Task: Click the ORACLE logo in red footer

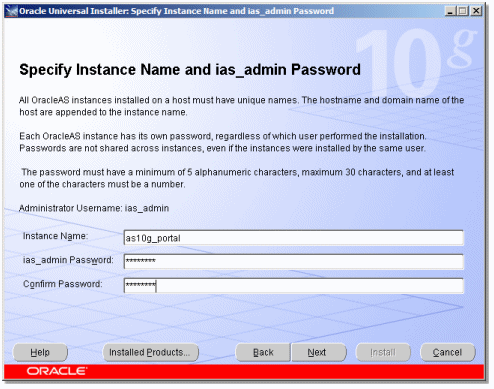Action: (57, 371)
